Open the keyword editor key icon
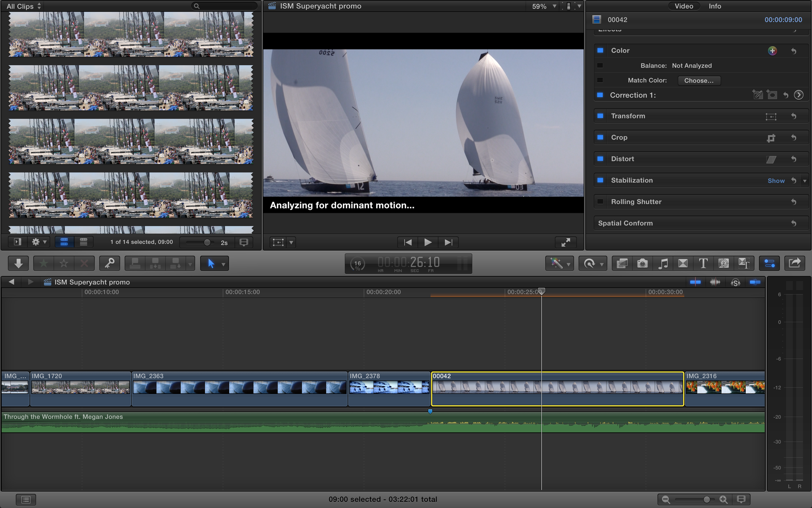Image resolution: width=812 pixels, height=508 pixels. [x=109, y=263]
